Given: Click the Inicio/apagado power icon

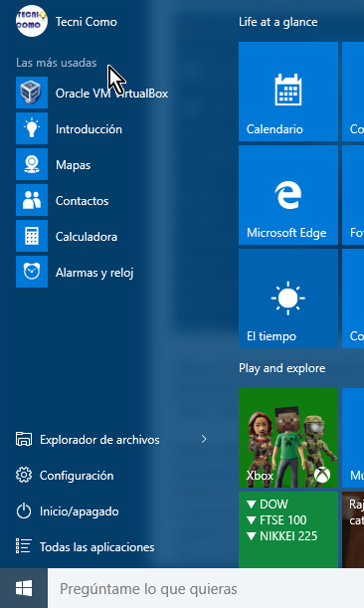Looking at the screenshot, I should (24, 511).
